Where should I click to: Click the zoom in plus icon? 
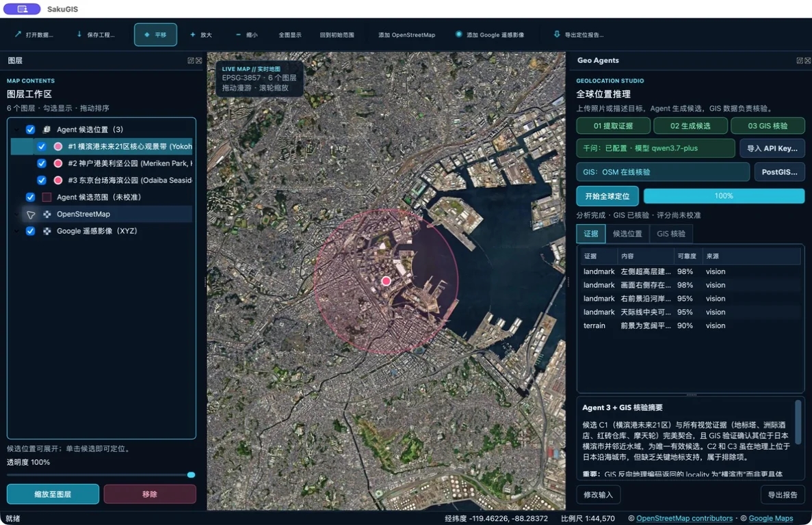193,35
